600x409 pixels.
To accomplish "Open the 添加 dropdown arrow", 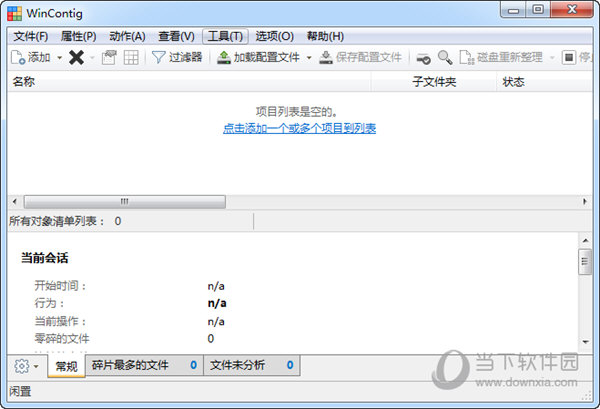I will [x=59, y=58].
